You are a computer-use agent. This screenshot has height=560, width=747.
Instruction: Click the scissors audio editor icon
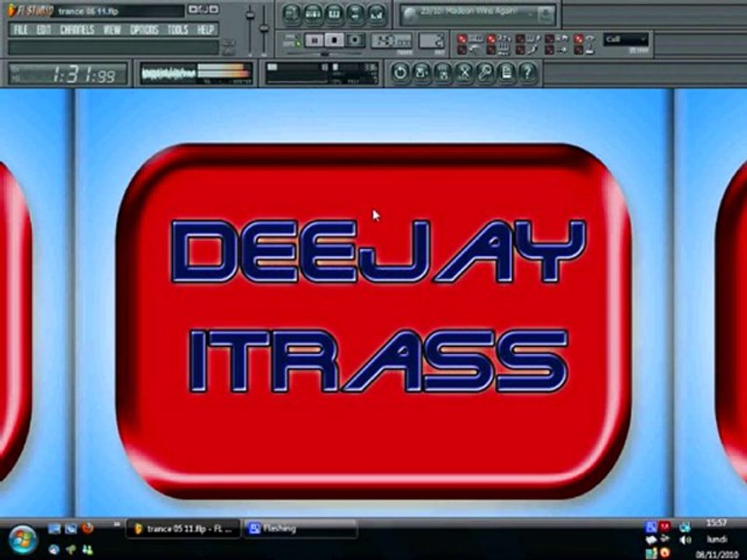point(464,73)
